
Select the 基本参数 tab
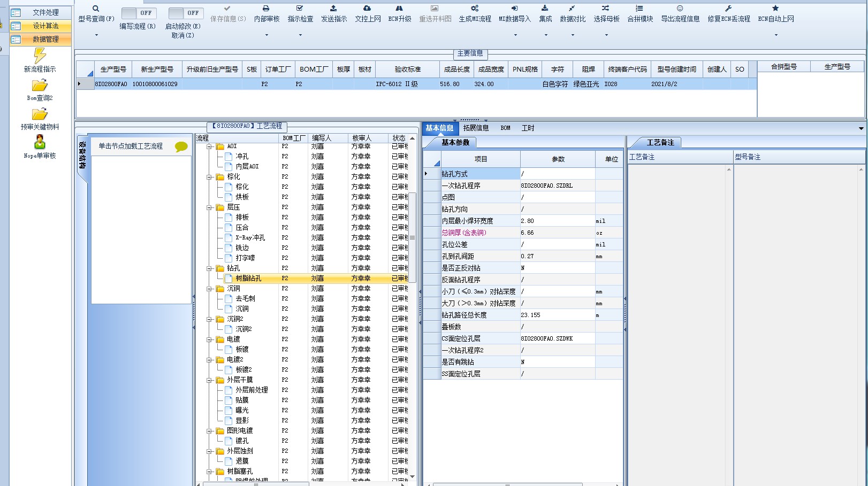pyautogui.click(x=455, y=142)
